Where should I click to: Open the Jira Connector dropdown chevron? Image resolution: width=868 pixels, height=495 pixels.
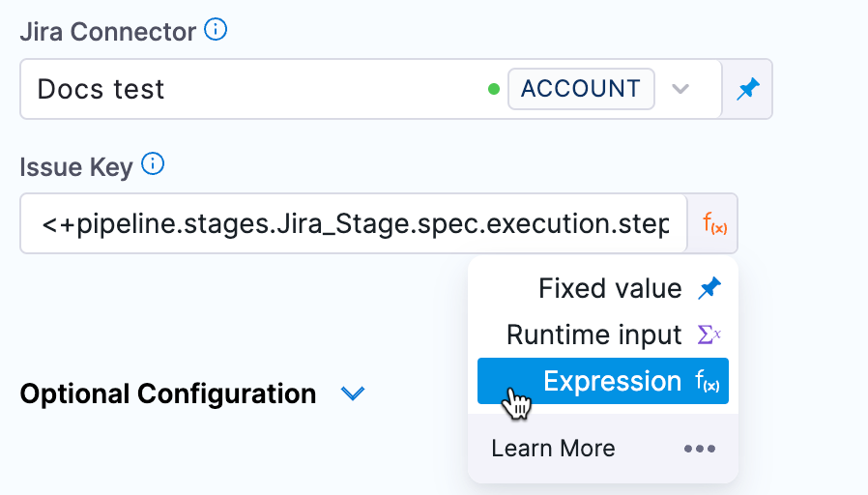coord(680,90)
